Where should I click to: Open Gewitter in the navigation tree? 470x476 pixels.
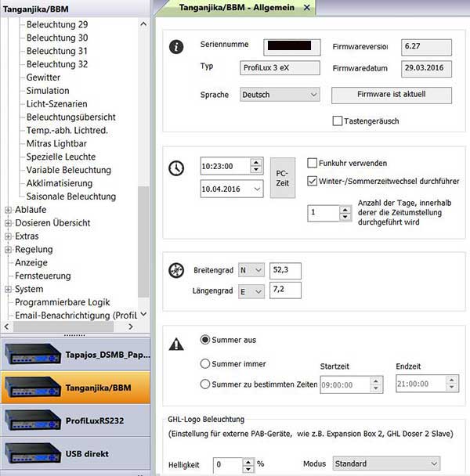click(x=43, y=78)
